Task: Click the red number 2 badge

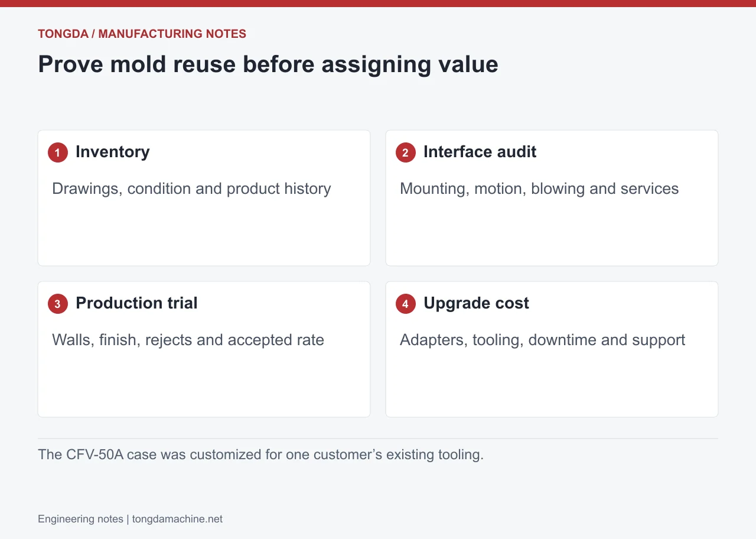Action: click(405, 152)
